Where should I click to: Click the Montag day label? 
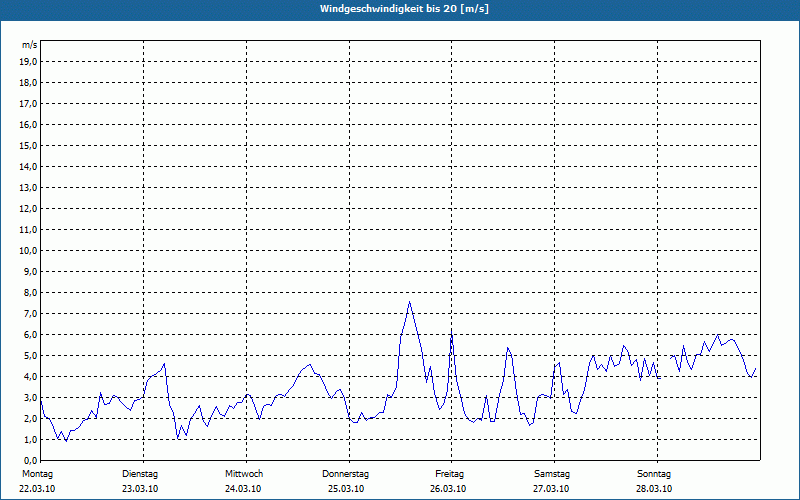(x=37, y=474)
